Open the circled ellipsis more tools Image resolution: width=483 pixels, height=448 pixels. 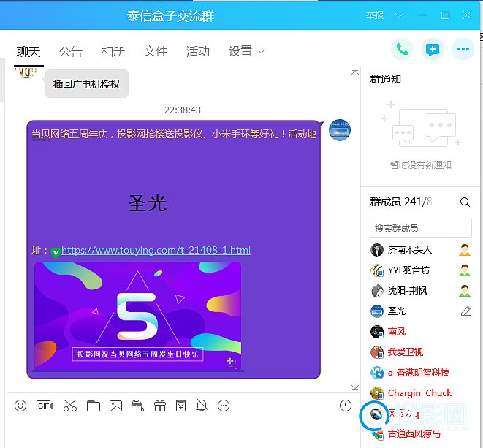[224, 406]
